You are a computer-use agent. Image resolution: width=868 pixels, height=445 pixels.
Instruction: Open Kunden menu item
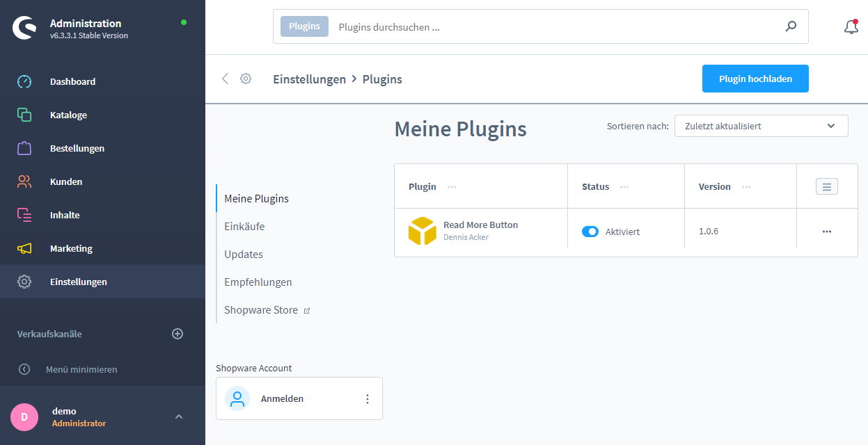[x=102, y=181]
